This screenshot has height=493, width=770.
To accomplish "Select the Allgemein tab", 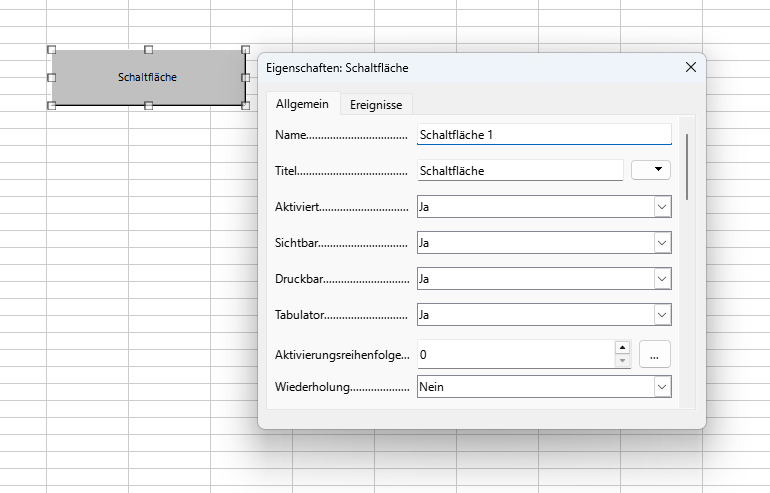I will point(302,104).
